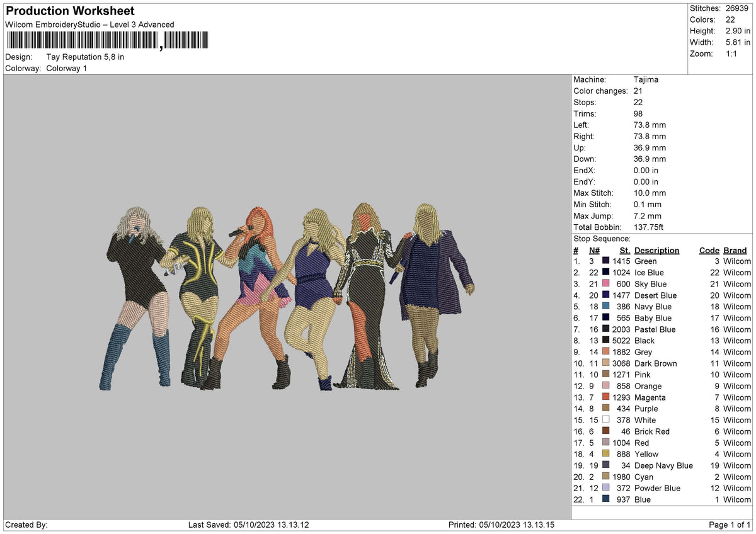Click the Magenta thread color swatch
Viewport: 756px width, 534px height.
tap(606, 397)
